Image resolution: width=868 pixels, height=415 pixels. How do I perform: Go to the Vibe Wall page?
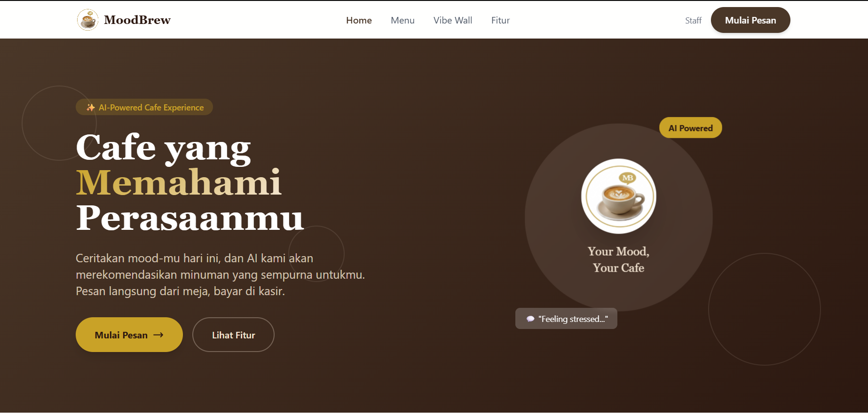tap(453, 20)
